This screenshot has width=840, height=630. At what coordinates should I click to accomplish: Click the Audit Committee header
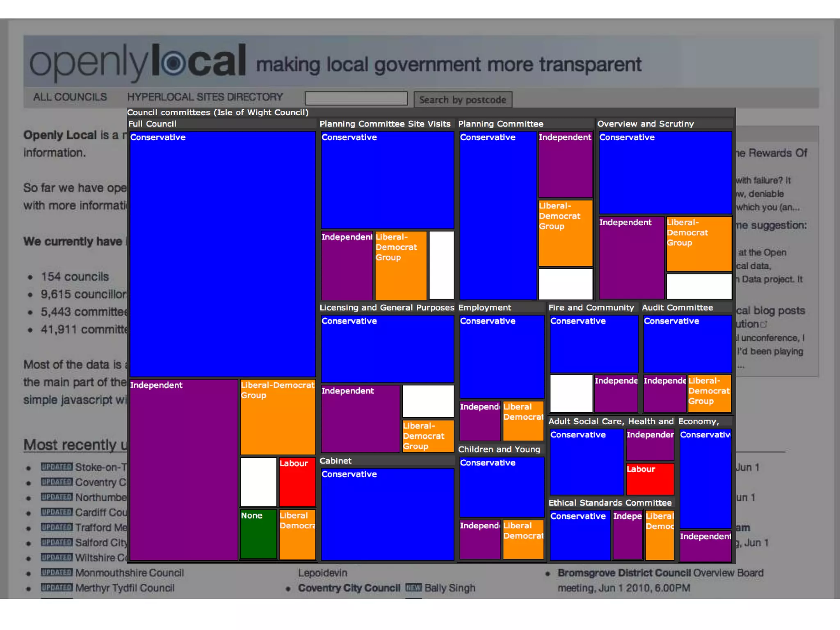(677, 308)
